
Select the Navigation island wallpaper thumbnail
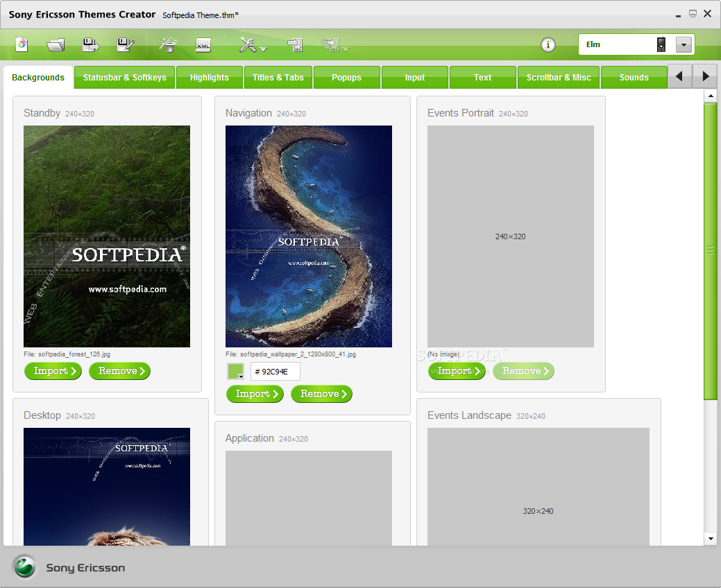point(309,236)
